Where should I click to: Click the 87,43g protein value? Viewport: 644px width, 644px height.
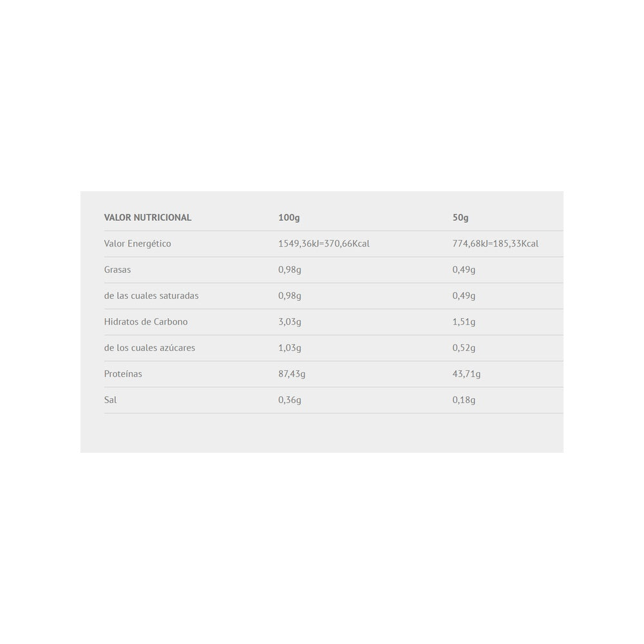292,374
